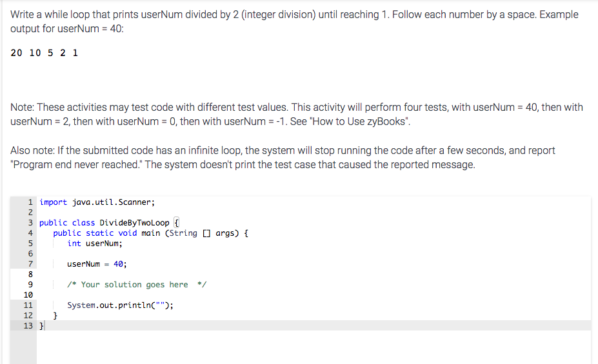This screenshot has width=598, height=364.
Task: Click the closing brace on line 13
Action: click(x=41, y=325)
